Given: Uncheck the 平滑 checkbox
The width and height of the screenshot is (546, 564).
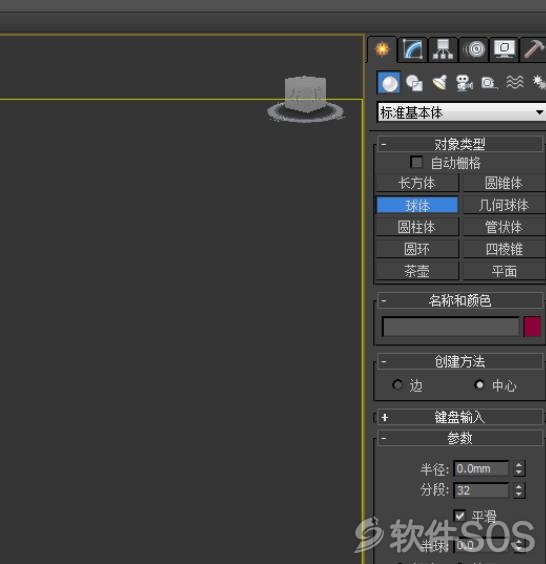Looking at the screenshot, I should 460,516.
